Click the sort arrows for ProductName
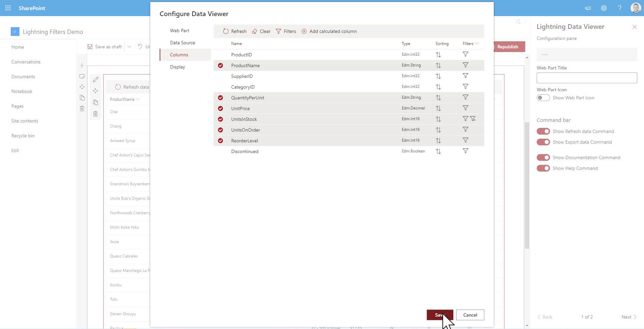Image resolution: width=644 pixels, height=329 pixels. (x=438, y=65)
